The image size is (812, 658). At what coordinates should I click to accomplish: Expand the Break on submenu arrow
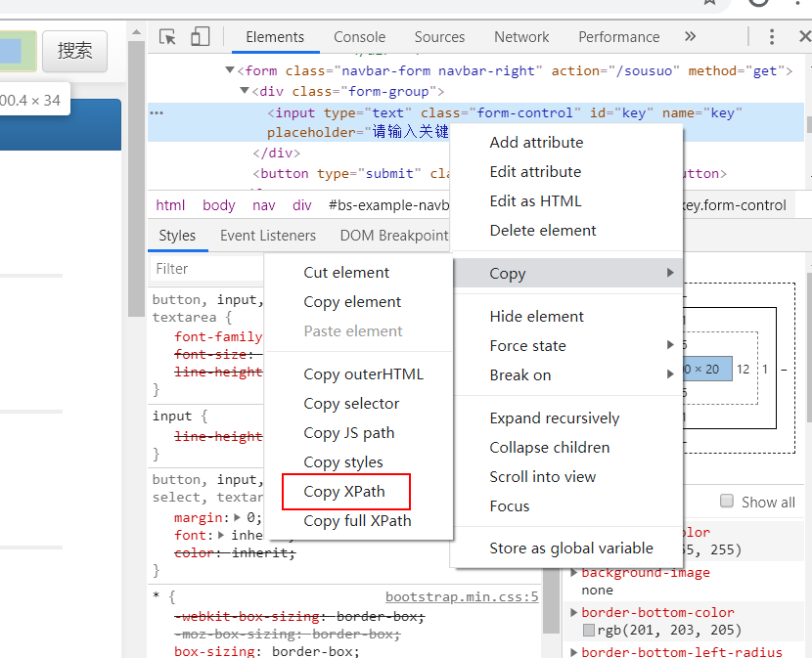(x=670, y=373)
